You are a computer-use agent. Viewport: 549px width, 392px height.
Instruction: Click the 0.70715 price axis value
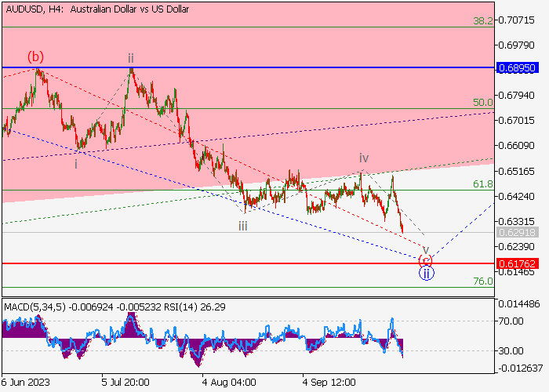(x=516, y=20)
